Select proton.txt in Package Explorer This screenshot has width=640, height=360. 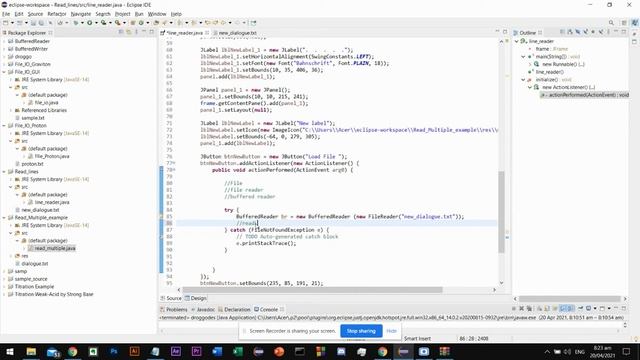coord(32,164)
